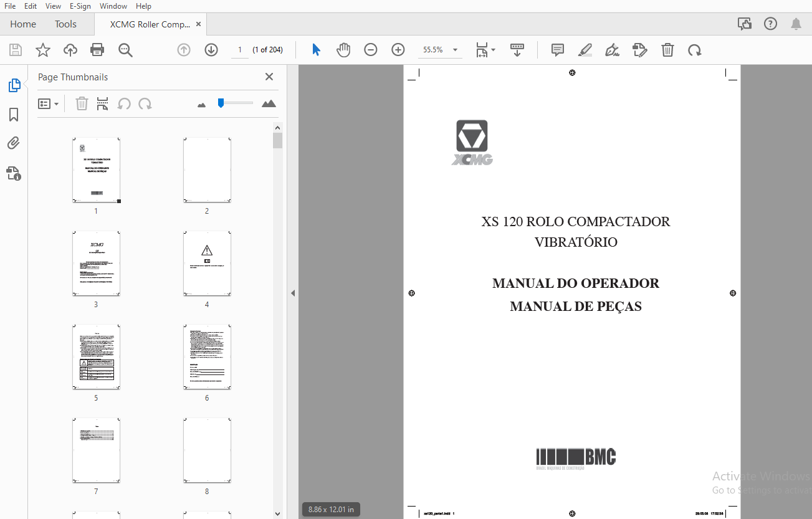Select page 2 thumbnail
The image size is (812, 519).
click(207, 170)
